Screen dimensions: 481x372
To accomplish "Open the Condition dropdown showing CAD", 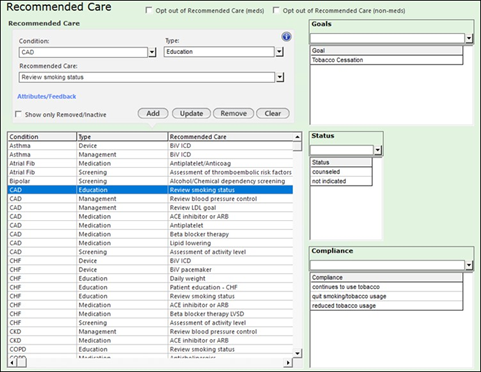I will (152, 52).
